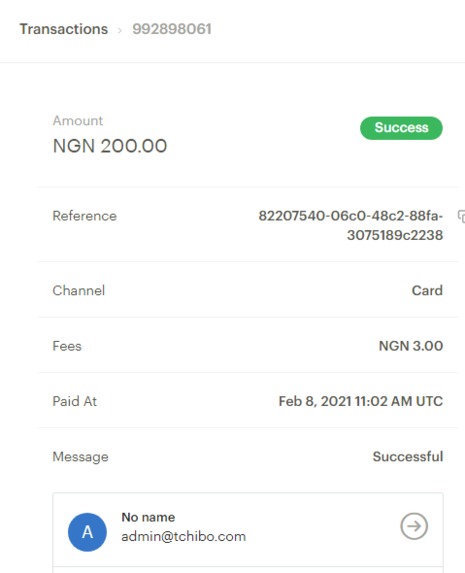
Task: Go back to Transactions breadcrumb
Action: 64,29
